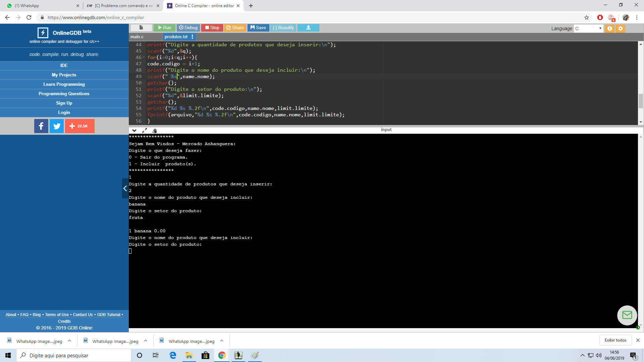Open the Contact Us link

tap(83, 315)
